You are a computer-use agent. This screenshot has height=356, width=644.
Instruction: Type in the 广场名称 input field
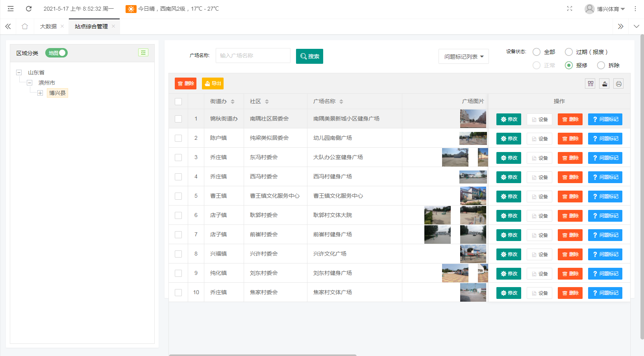pos(253,56)
